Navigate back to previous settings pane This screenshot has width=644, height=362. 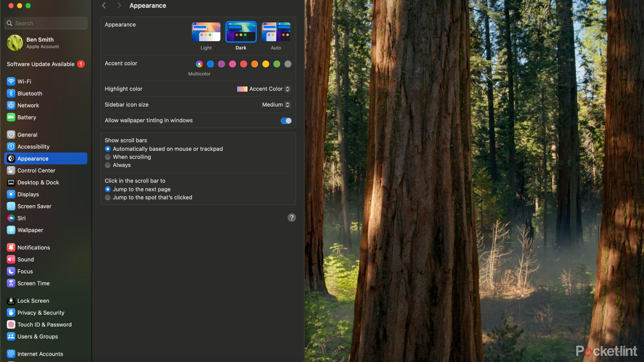coord(103,5)
